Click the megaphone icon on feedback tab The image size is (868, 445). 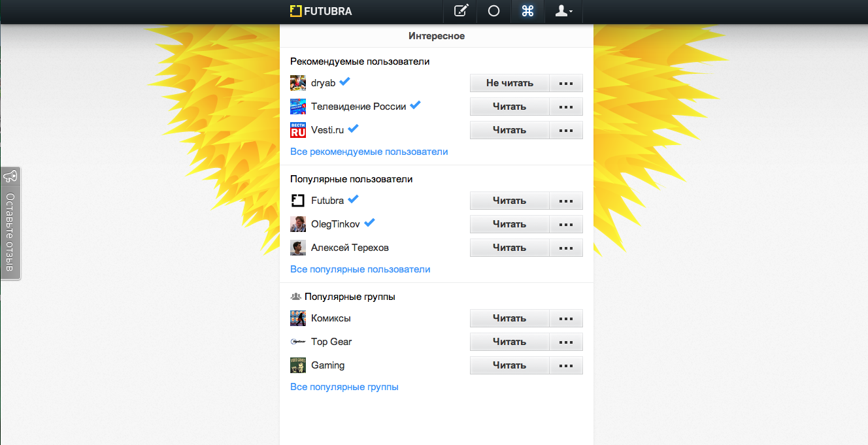click(x=10, y=176)
